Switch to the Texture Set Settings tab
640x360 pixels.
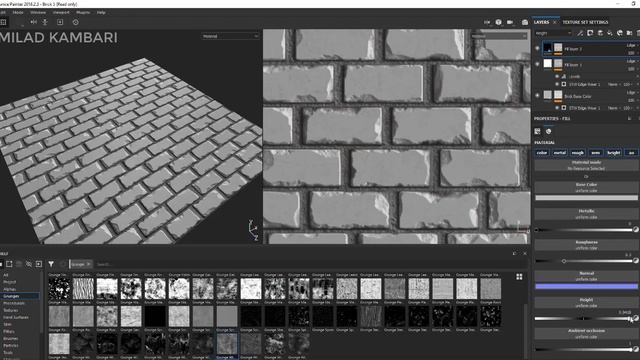(585, 22)
